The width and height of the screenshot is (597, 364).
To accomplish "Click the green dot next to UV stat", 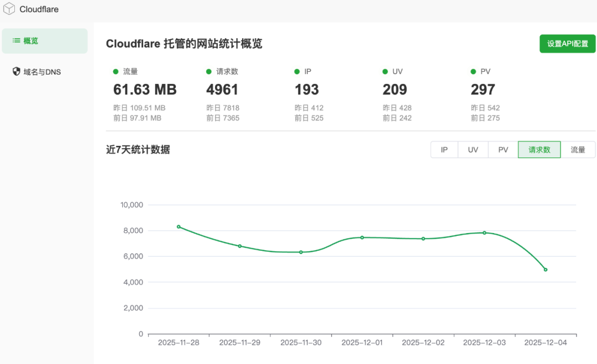I will pyautogui.click(x=385, y=71).
